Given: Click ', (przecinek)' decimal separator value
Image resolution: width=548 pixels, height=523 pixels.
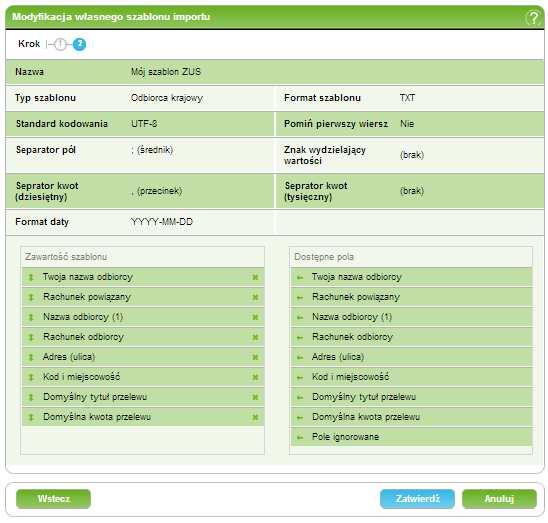Looking at the screenshot, I should point(157,191).
